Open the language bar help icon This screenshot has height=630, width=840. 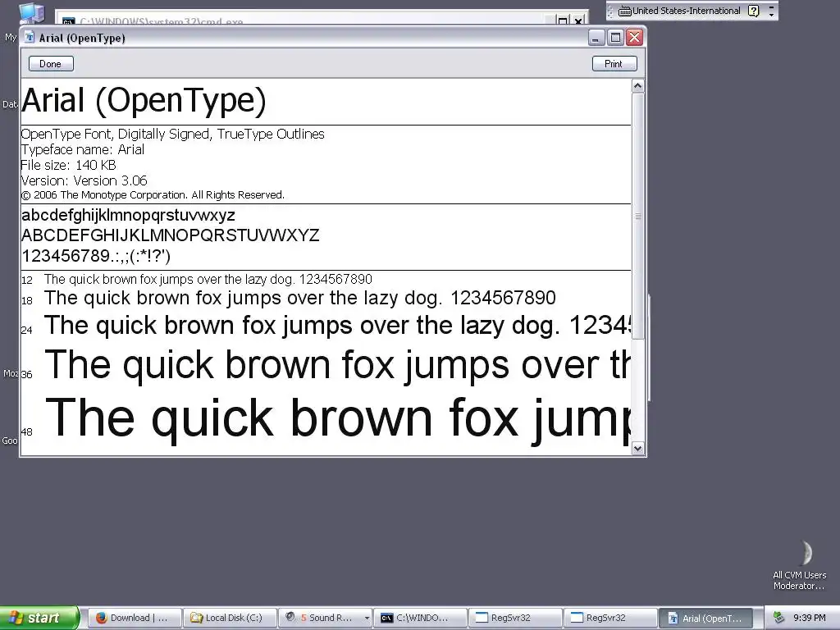click(754, 11)
